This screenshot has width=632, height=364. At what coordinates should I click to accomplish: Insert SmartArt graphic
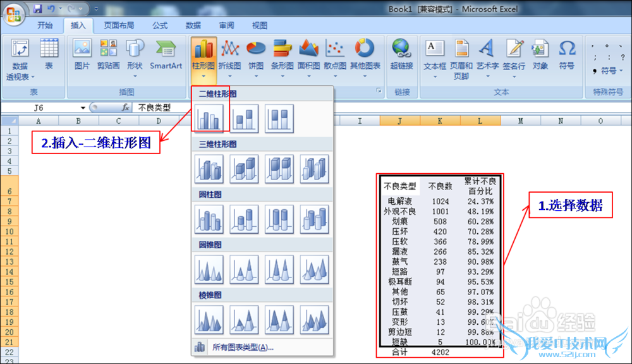pyautogui.click(x=166, y=55)
